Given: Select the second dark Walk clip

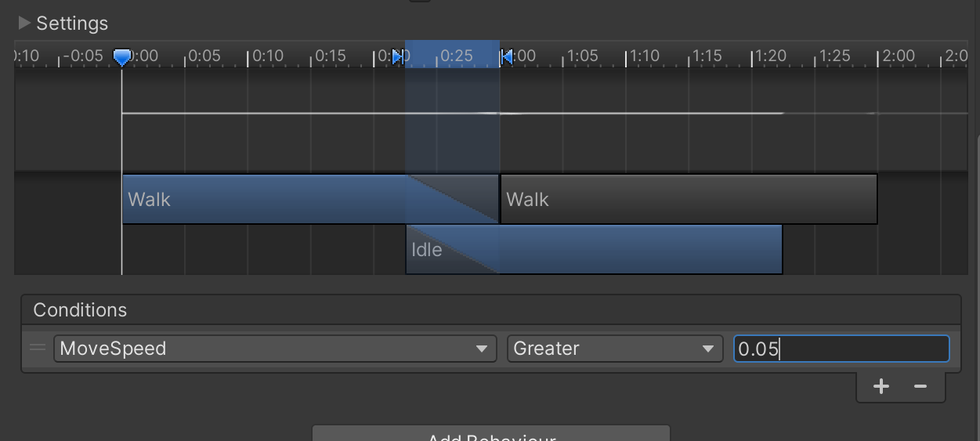Looking at the screenshot, I should (x=689, y=199).
